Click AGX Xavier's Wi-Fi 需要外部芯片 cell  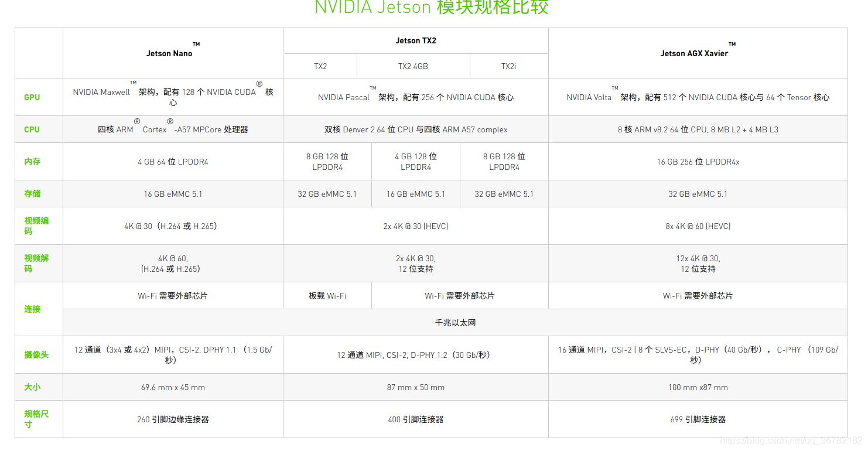(x=698, y=296)
